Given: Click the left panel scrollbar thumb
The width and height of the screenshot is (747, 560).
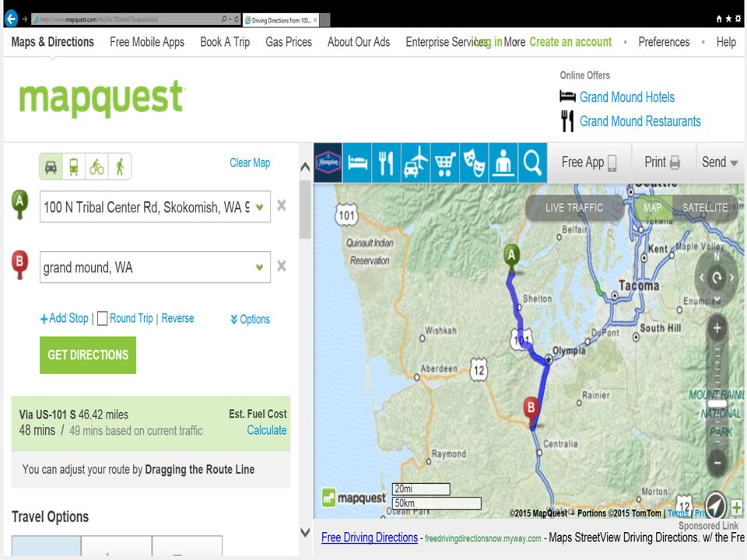Looking at the screenshot, I should pos(305,209).
